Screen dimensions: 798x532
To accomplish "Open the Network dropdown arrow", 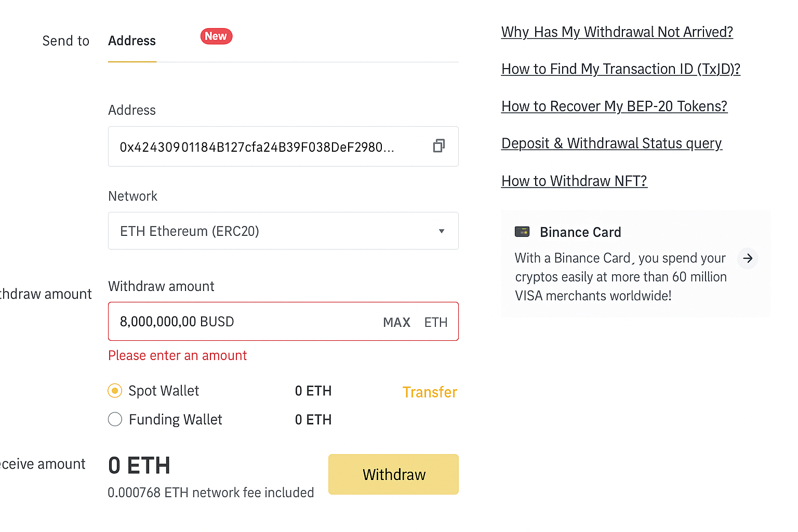I will 442,231.
